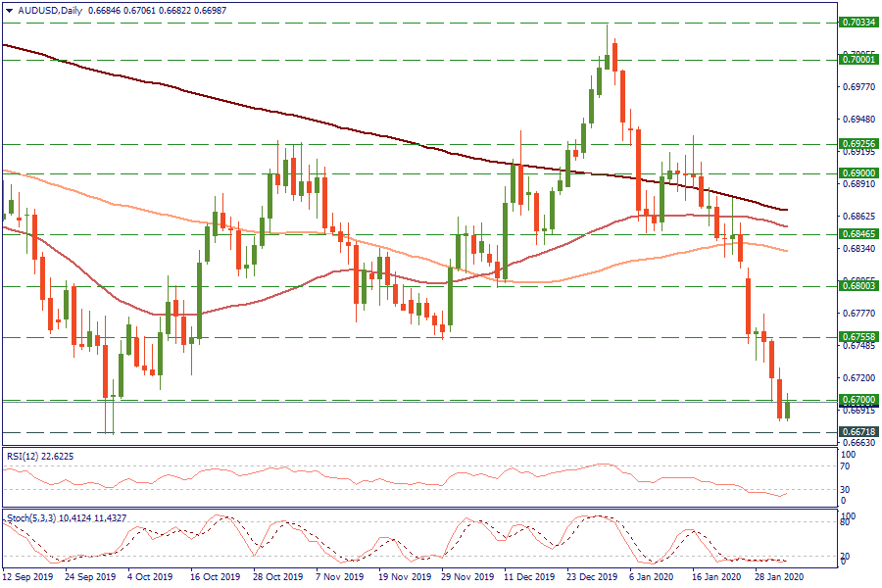Viewport: 882px width, 588px height.
Task: Select the 0.66718 support level label
Action: pyautogui.click(x=858, y=431)
